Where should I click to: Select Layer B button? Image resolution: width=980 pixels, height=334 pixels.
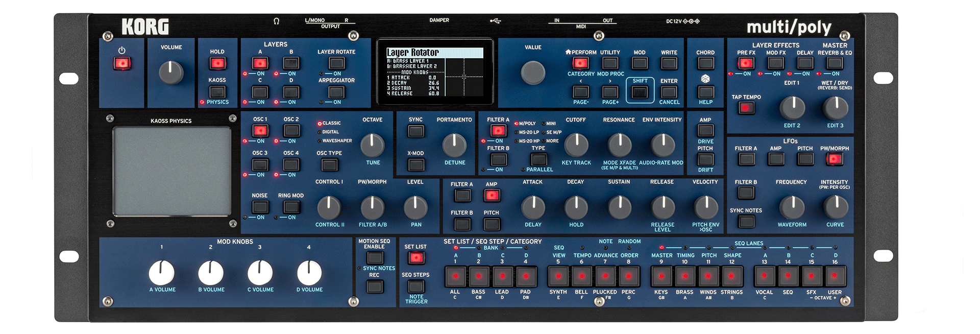(x=291, y=63)
